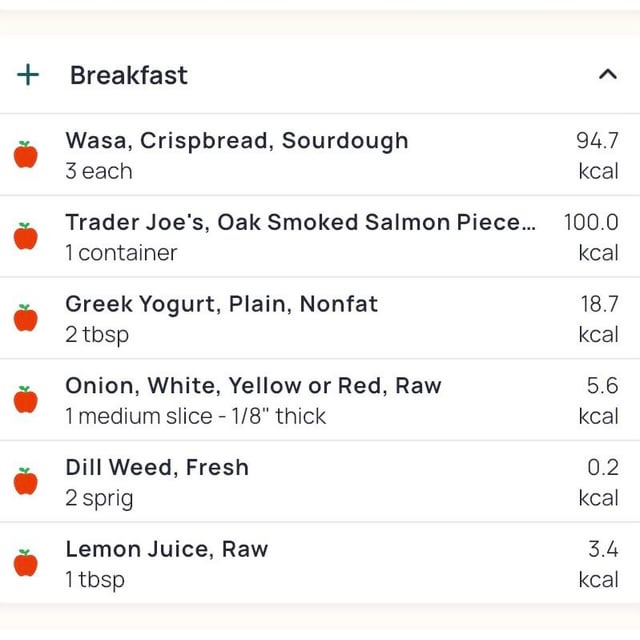Click apple icon beside Trader Joe's Salmon

[26, 237]
